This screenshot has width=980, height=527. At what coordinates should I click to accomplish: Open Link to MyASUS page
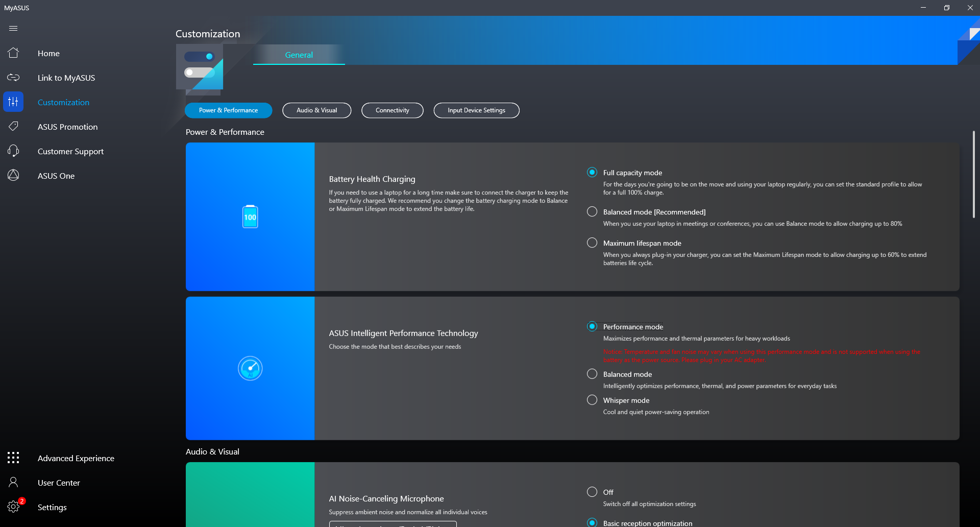pos(66,78)
